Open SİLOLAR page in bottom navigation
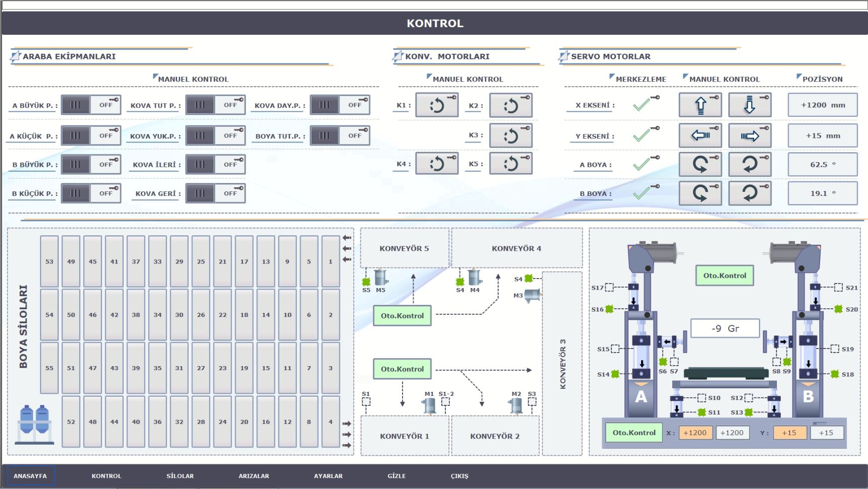 pos(180,476)
